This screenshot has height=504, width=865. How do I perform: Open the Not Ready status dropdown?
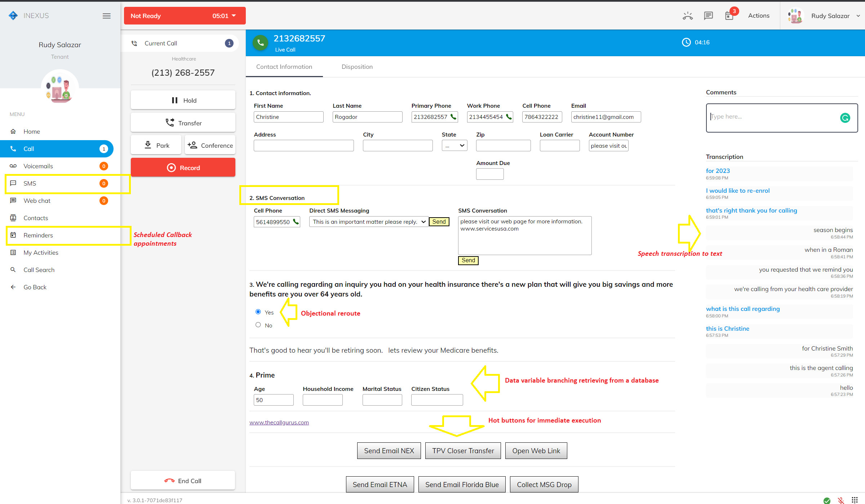pos(234,15)
